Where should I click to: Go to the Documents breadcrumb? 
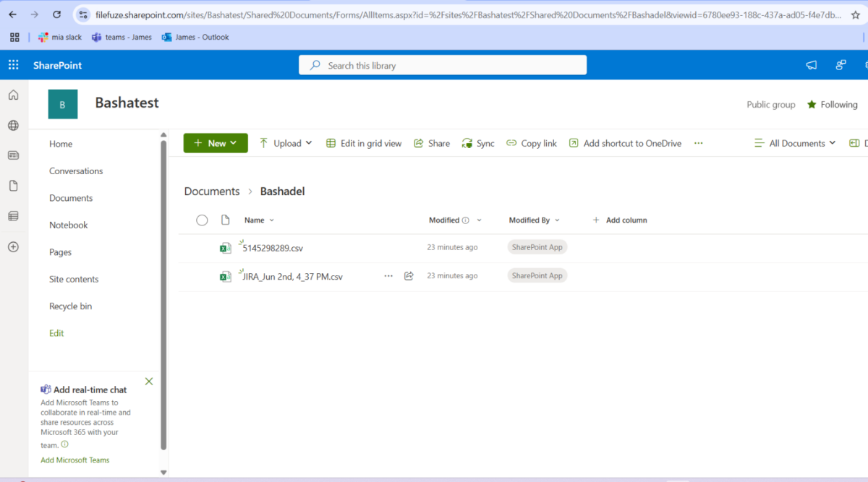pos(211,191)
